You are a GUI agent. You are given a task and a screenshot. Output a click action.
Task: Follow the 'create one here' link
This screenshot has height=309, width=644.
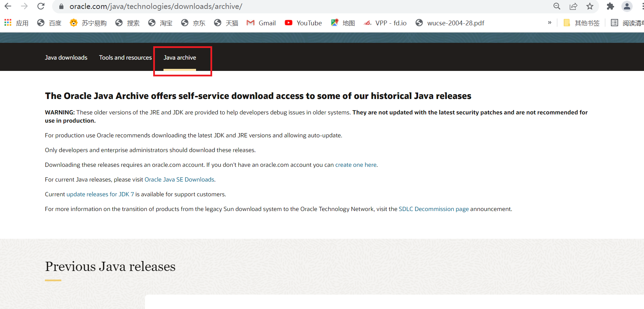[x=356, y=165]
